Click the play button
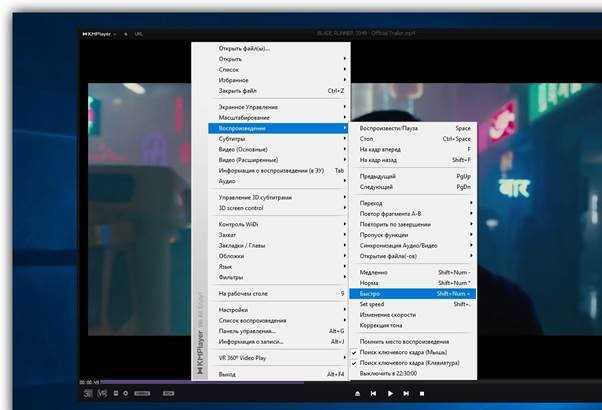The width and height of the screenshot is (602, 410). pos(390,393)
